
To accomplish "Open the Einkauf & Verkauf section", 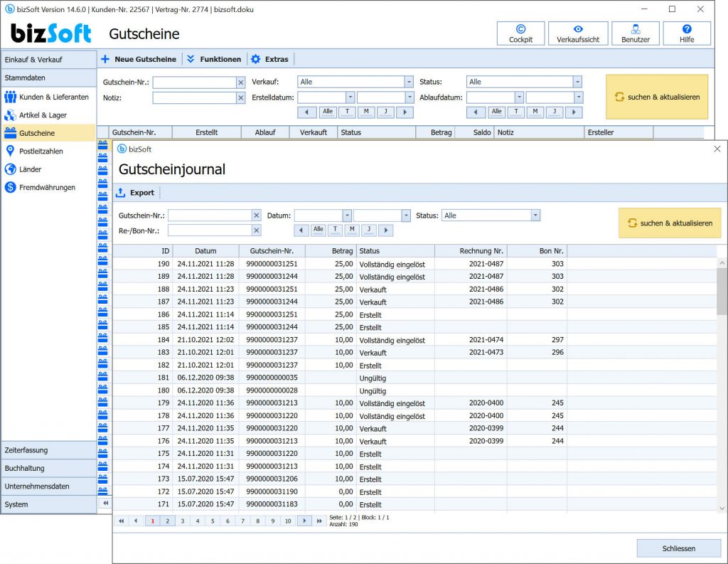I will coord(48,60).
